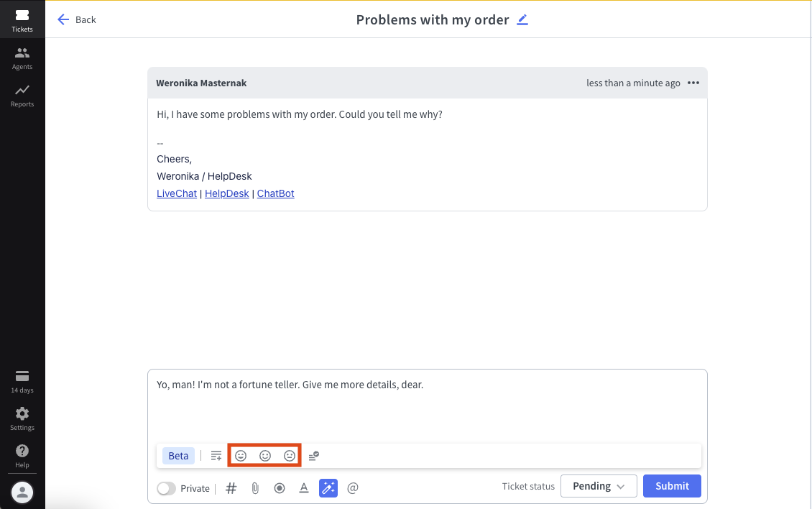Open the Help section in sidebar

tap(22, 456)
